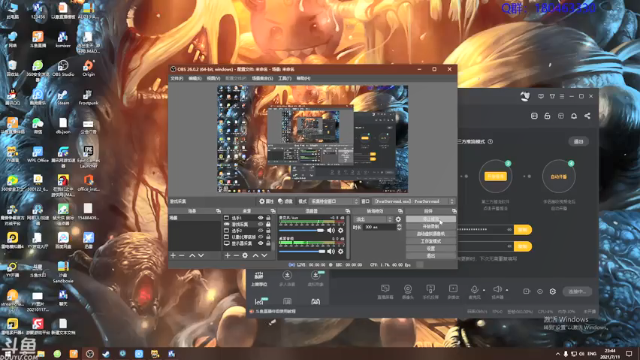The width and height of the screenshot is (640, 360).
Task: Open the Epic Games Launcher desktop shortcut
Action: pos(88,157)
